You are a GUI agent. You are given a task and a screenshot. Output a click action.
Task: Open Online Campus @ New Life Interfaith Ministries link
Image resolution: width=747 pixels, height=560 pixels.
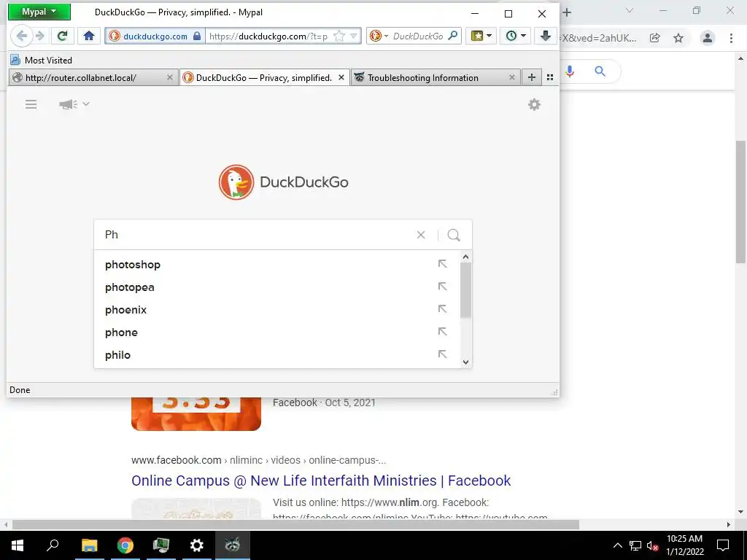tap(321, 481)
